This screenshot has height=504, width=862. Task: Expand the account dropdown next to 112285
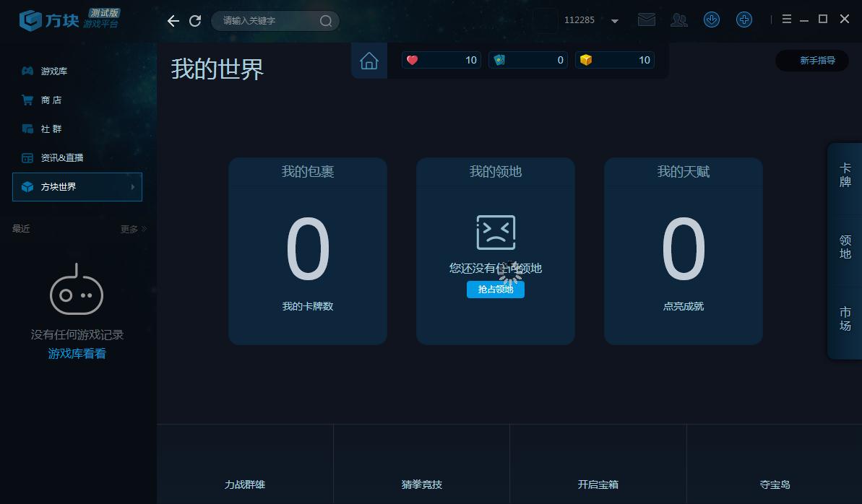(615, 21)
